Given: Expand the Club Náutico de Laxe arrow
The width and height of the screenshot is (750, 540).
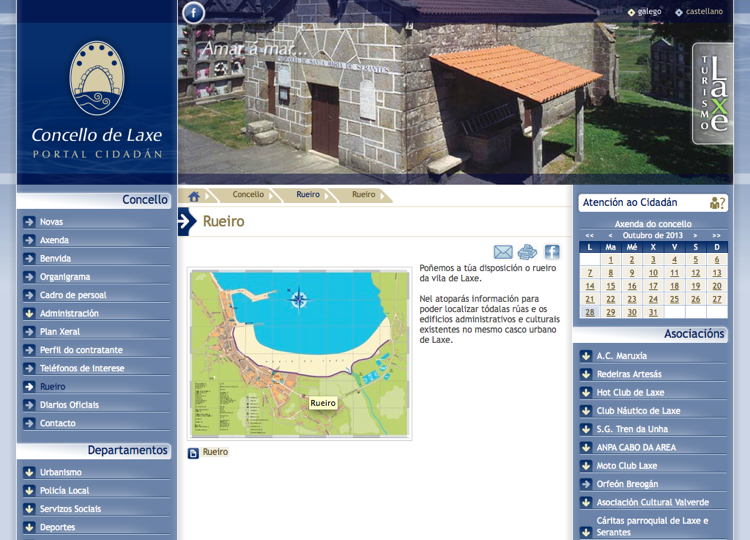Looking at the screenshot, I should (586, 411).
